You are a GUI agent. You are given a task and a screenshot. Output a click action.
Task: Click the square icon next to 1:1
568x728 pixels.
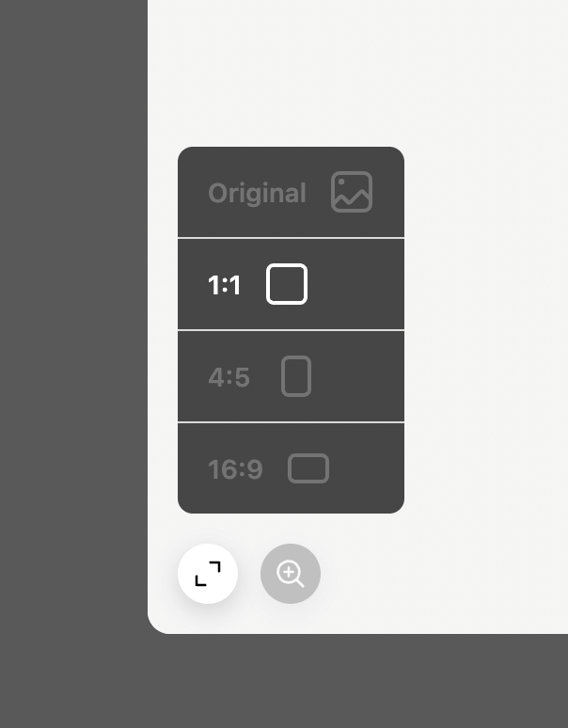(x=287, y=284)
